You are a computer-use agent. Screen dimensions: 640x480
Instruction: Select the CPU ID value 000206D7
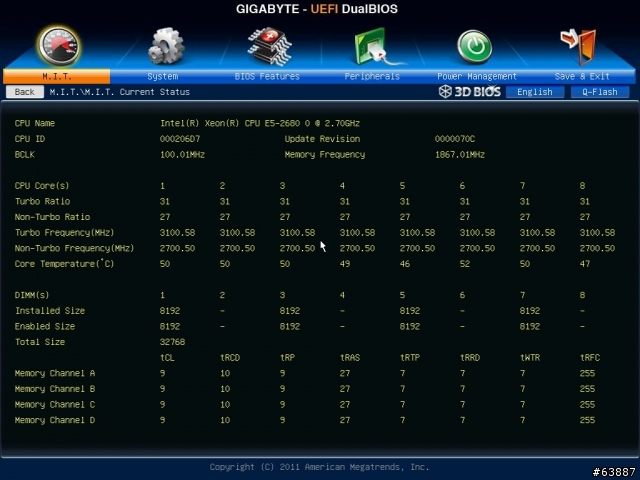click(180, 139)
